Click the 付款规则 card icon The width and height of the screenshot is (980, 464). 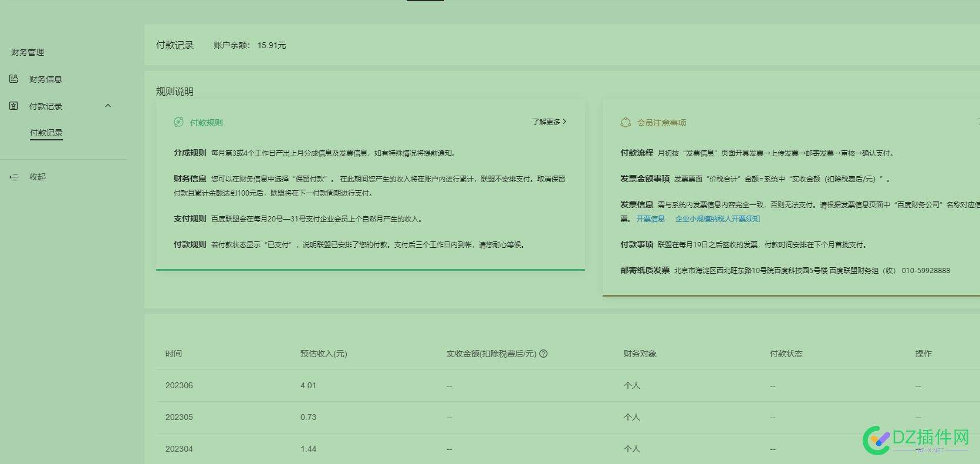(178, 122)
